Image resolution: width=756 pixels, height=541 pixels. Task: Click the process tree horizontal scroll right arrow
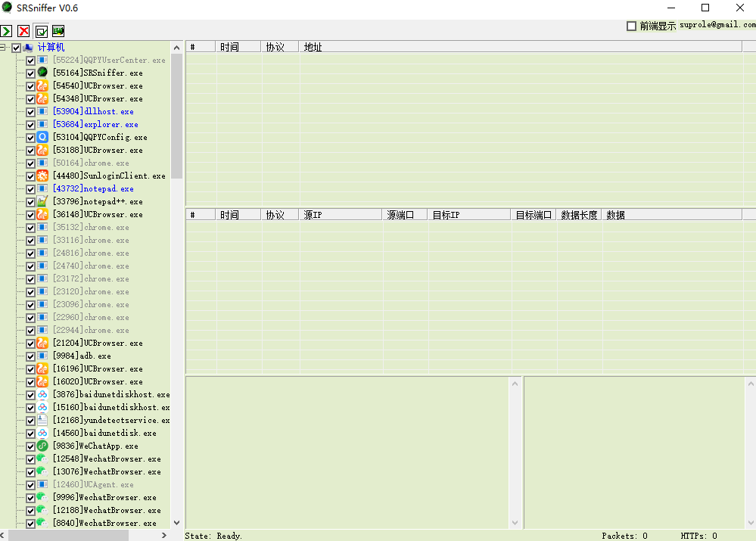click(x=164, y=535)
